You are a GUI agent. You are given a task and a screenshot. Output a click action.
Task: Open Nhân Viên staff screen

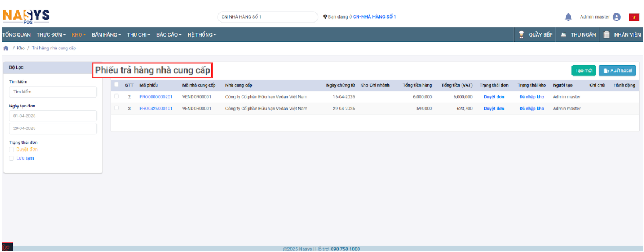coord(622,35)
